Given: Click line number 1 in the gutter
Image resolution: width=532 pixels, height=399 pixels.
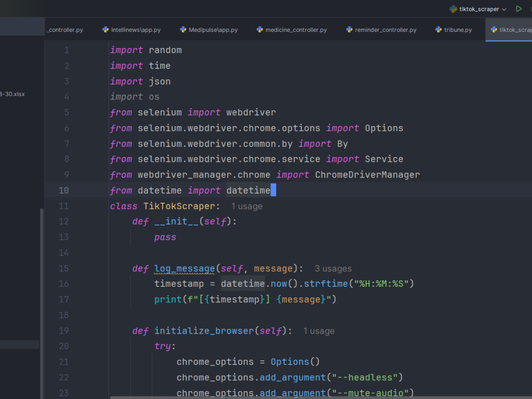Looking at the screenshot, I should click(66, 50).
